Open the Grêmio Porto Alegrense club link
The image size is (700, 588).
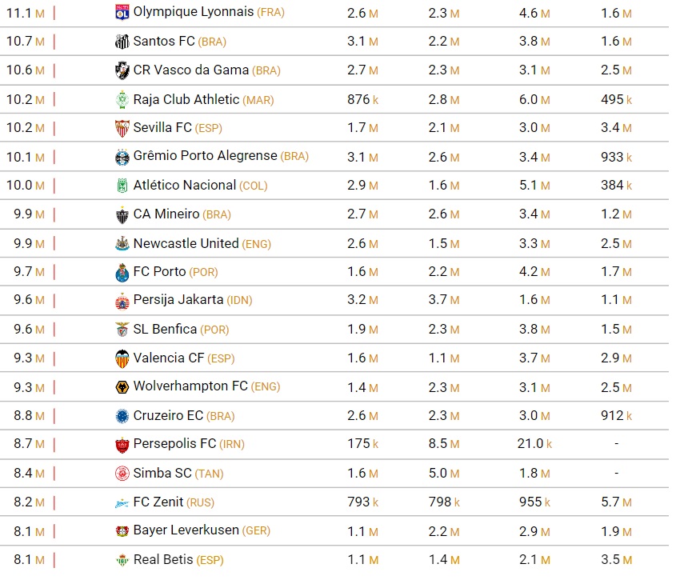(205, 156)
